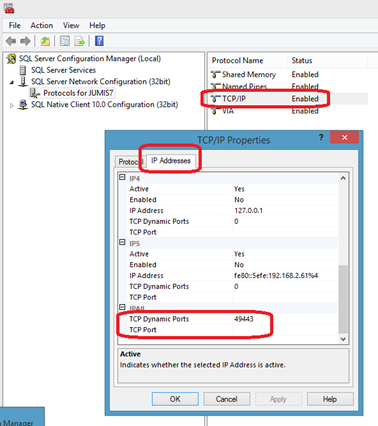Click the empty IPAll TCP Port field
This screenshot has width=378, height=426.
(285, 330)
